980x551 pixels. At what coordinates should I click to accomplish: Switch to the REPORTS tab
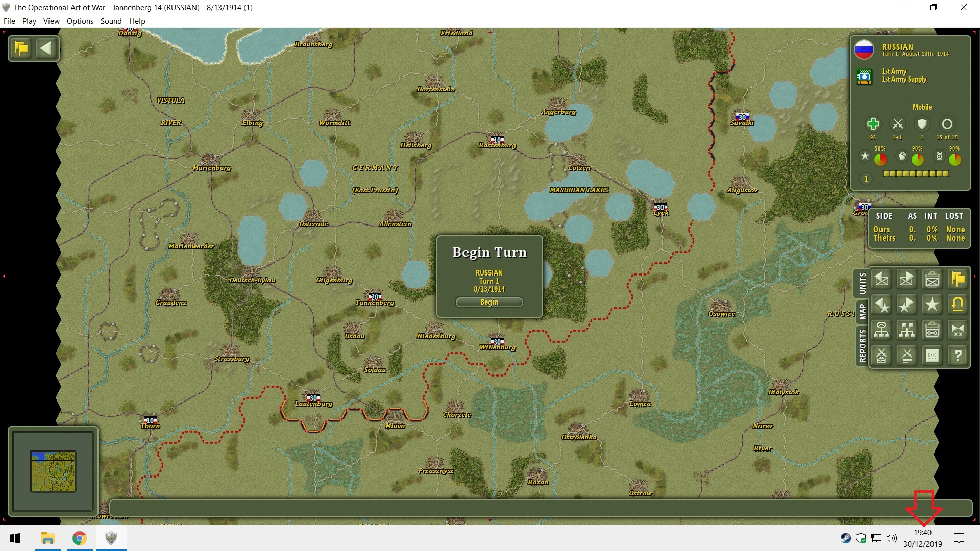[862, 345]
